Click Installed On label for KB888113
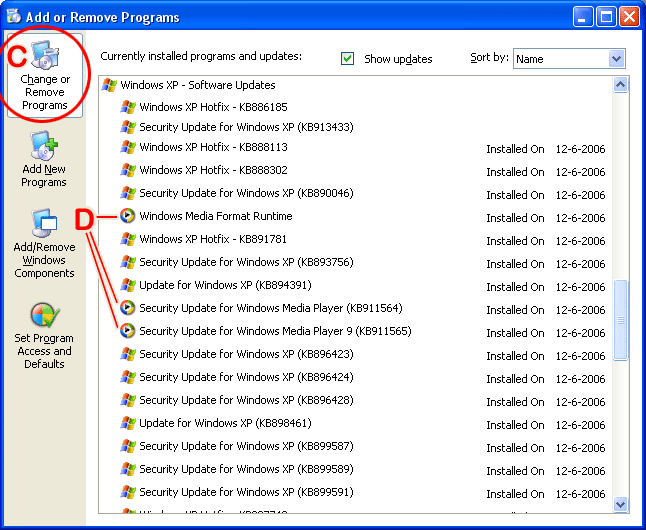This screenshot has height=530, width=646. [515, 149]
